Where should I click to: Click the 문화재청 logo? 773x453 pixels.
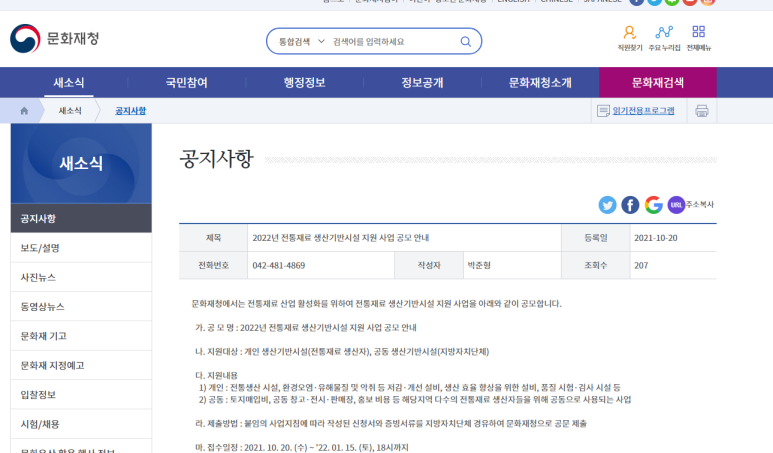tap(55, 38)
